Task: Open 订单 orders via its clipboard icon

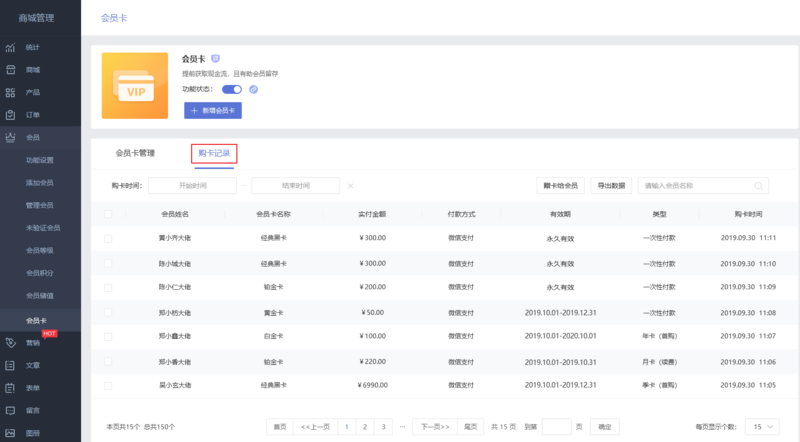Action: [x=10, y=115]
